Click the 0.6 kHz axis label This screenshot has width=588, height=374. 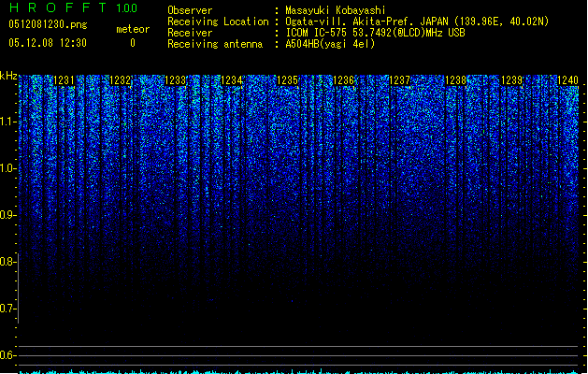point(8,355)
